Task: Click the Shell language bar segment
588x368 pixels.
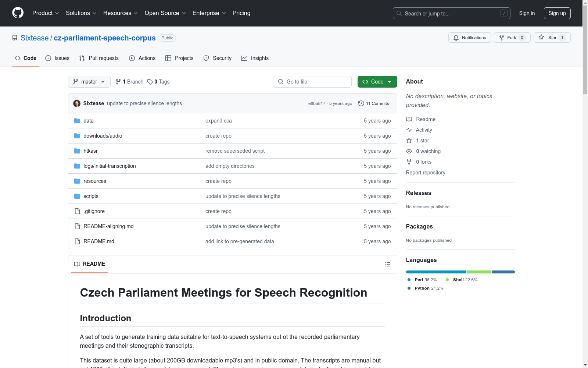Action: point(479,272)
